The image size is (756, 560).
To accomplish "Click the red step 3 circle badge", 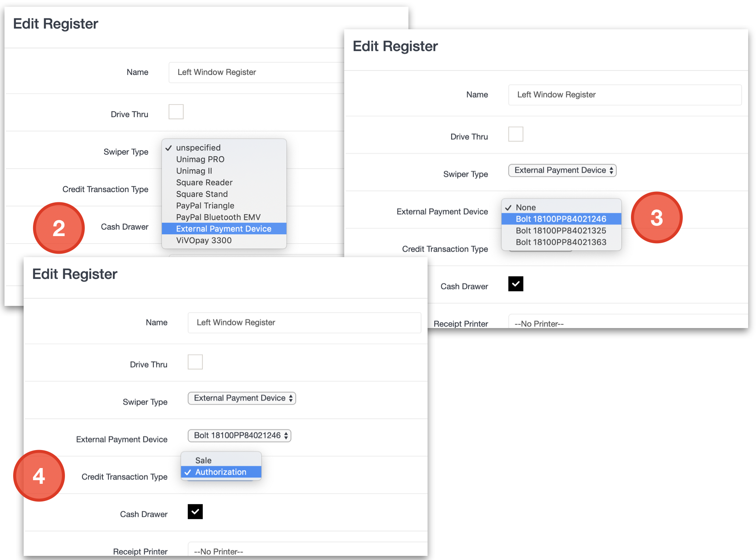I will (x=657, y=218).
